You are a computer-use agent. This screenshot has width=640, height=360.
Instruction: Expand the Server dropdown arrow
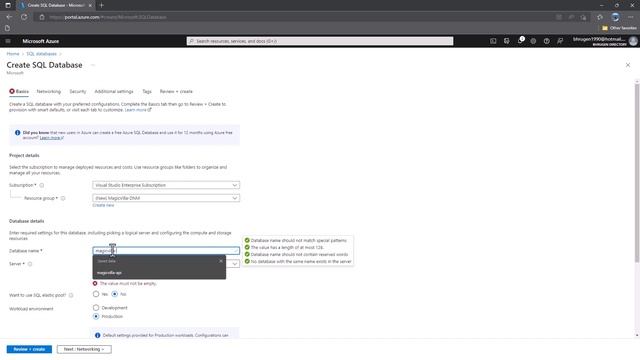(x=235, y=264)
